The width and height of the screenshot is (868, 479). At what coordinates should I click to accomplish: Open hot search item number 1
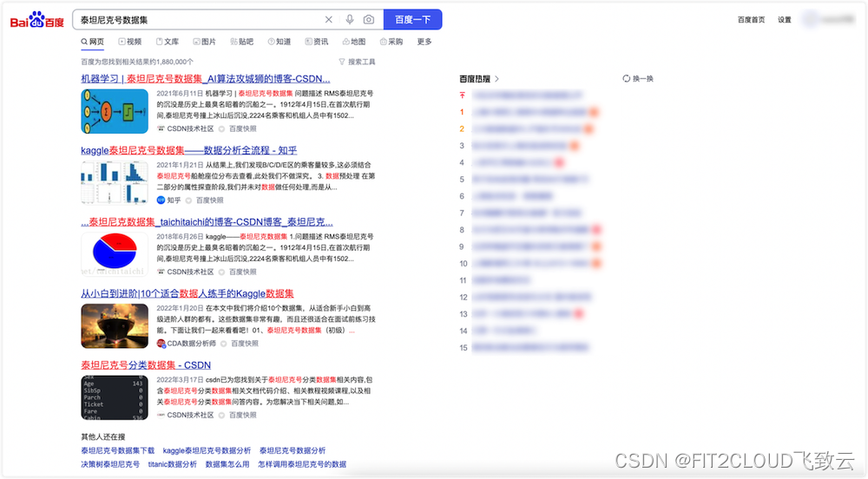[x=529, y=112]
